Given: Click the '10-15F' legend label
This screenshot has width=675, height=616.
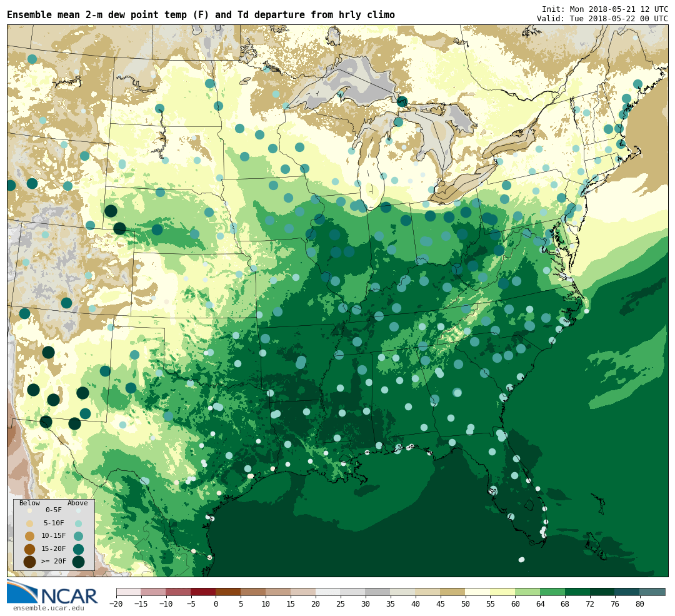Looking at the screenshot, I should pyautogui.click(x=54, y=535).
